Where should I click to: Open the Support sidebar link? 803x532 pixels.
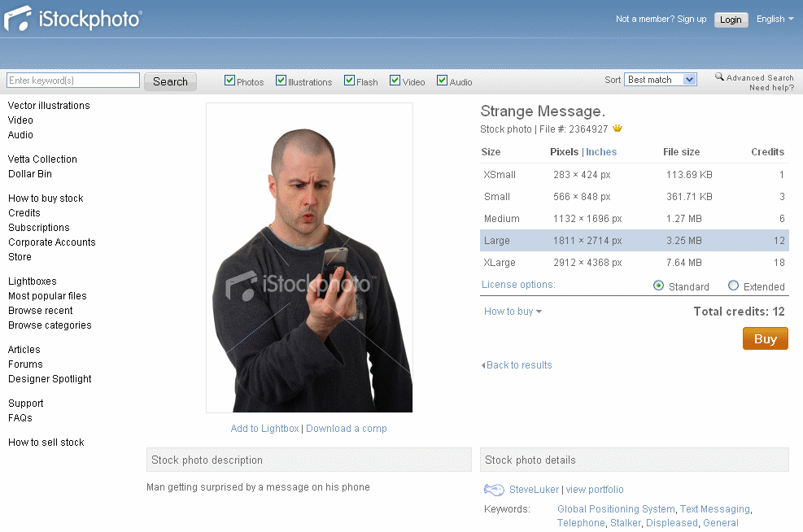pos(25,403)
